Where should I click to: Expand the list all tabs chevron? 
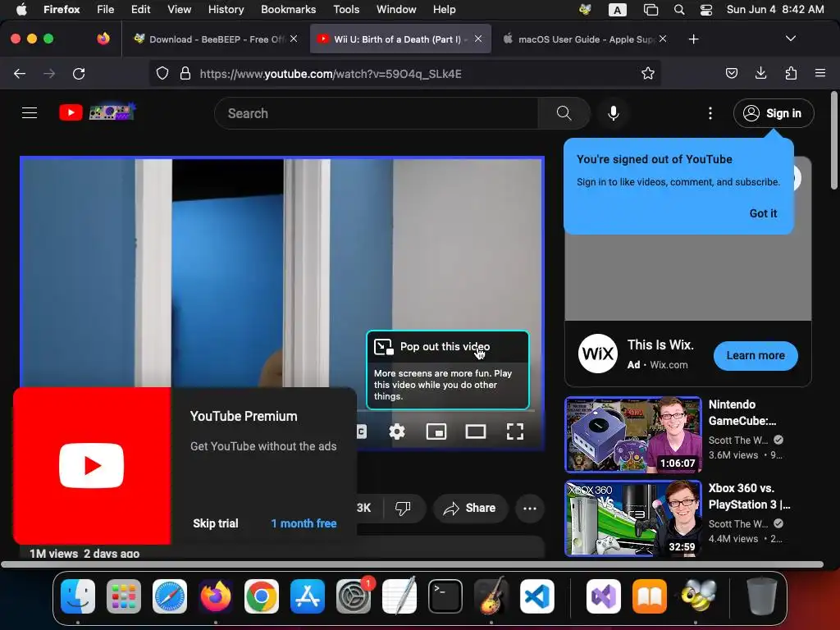tap(790, 39)
